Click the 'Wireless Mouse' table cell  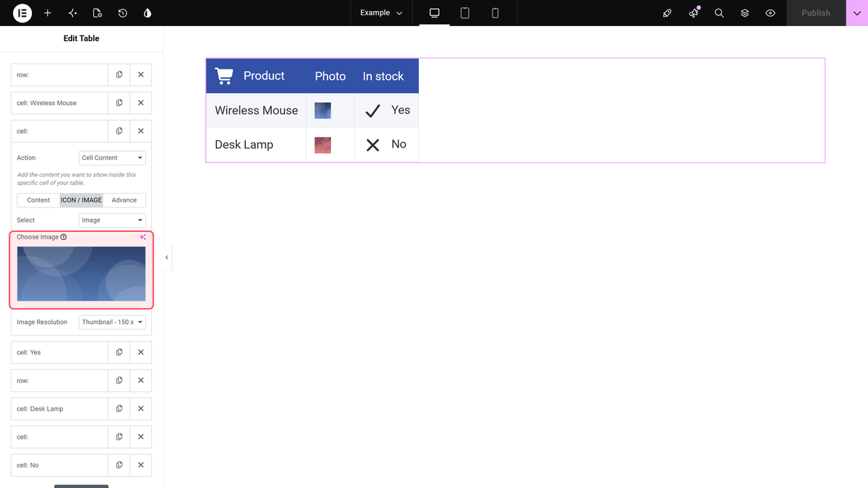tap(256, 111)
